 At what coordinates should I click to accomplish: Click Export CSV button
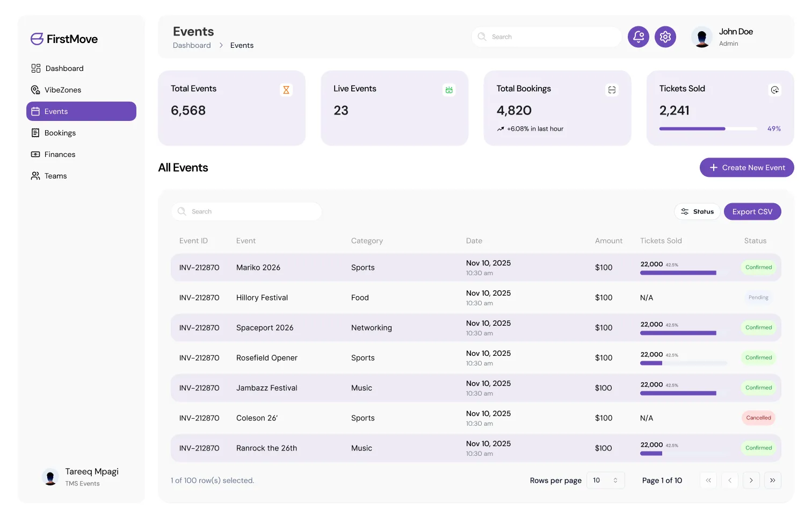coord(752,211)
